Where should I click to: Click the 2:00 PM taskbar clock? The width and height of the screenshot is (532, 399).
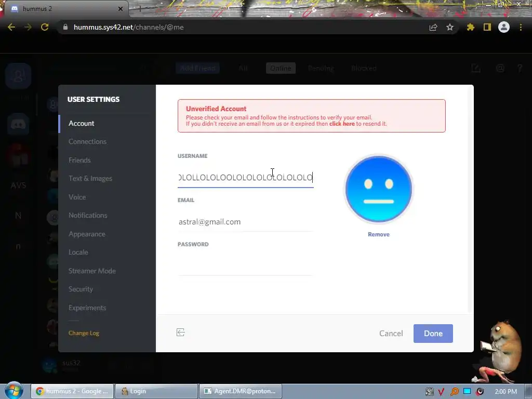(x=506, y=392)
